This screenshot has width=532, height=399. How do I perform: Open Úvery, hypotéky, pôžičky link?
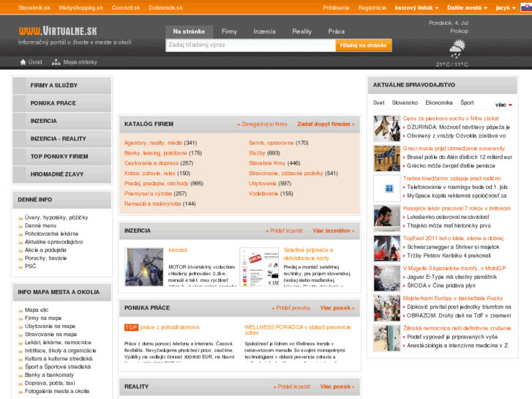(x=56, y=217)
